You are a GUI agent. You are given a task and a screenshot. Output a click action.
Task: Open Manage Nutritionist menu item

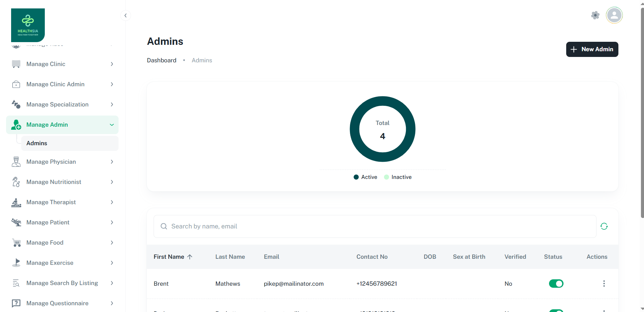(54, 182)
